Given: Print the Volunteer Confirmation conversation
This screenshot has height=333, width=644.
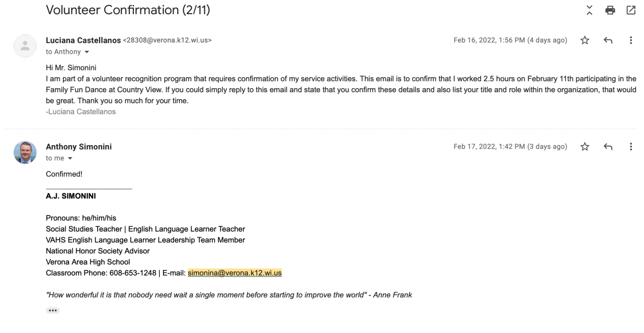Looking at the screenshot, I should point(610,10).
